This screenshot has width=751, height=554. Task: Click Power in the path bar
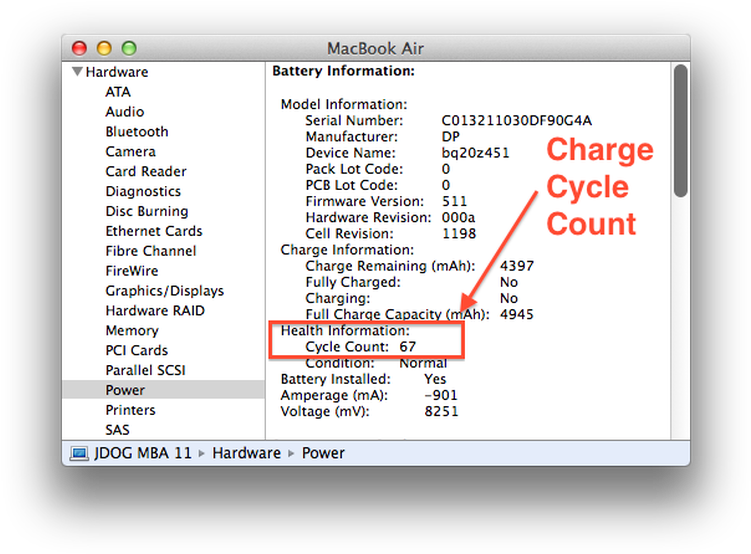(x=323, y=453)
